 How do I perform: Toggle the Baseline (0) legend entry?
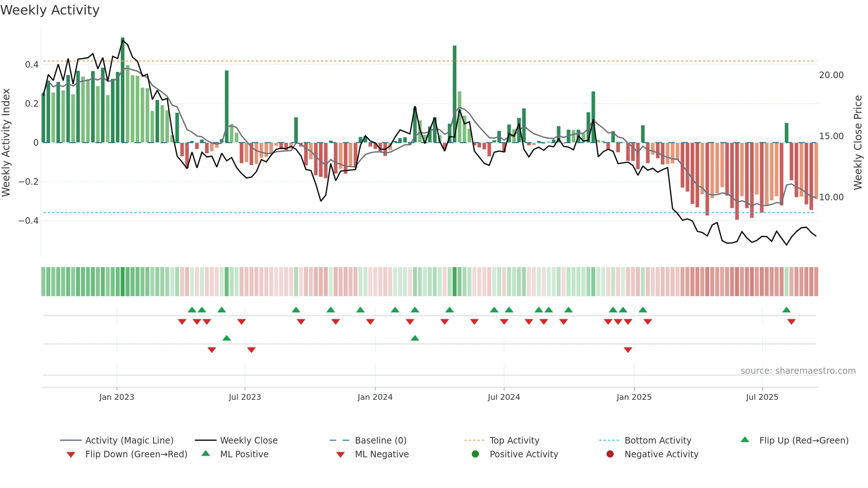click(368, 440)
